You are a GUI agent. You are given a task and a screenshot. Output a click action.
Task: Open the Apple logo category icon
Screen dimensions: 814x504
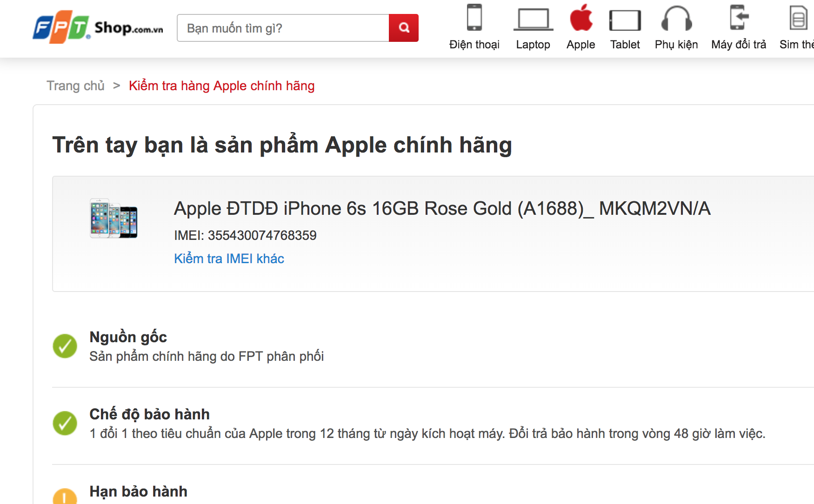(581, 17)
